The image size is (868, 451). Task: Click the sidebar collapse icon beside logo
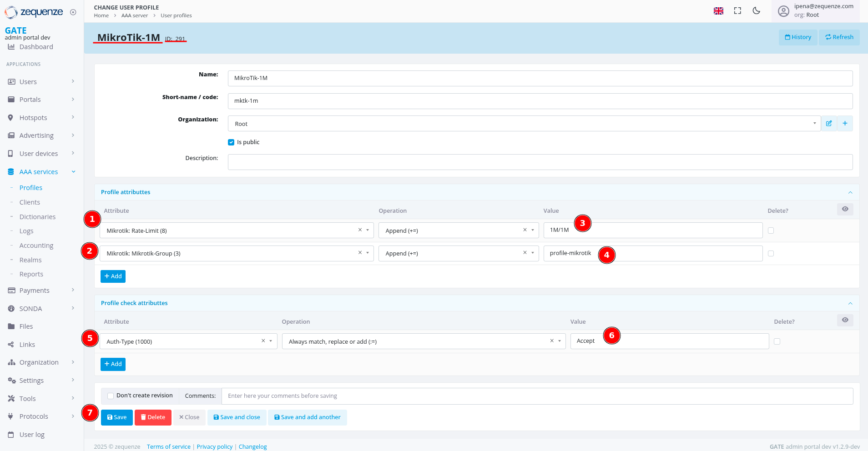pyautogui.click(x=73, y=12)
